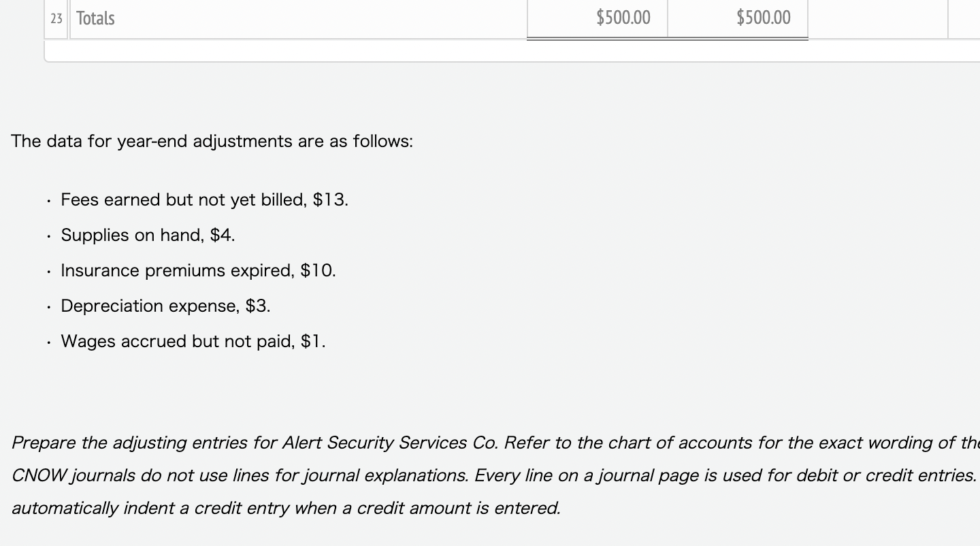Click the blank strip beneath the Totals row
This screenshot has width=980, height=546.
[x=476, y=51]
